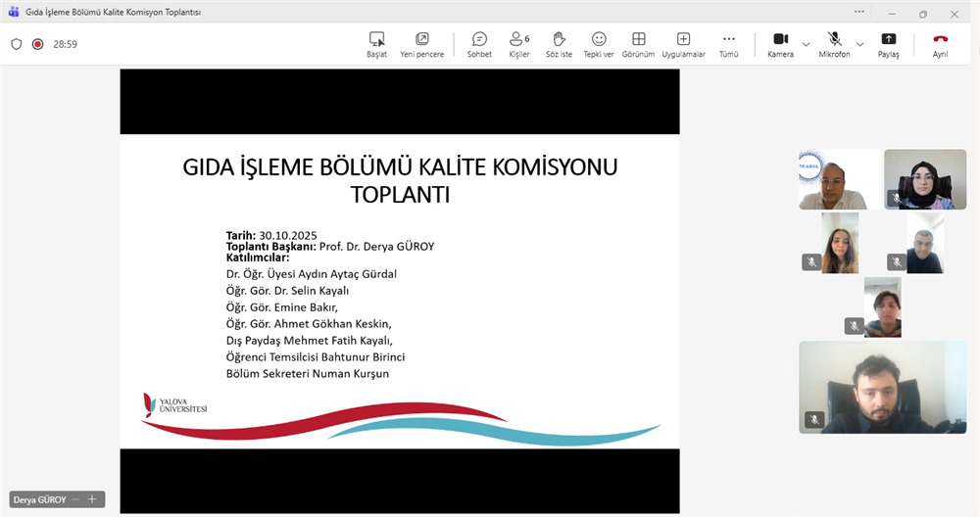Click Paylaş to share screen
Screen dimensions: 980x517
[x=888, y=44]
